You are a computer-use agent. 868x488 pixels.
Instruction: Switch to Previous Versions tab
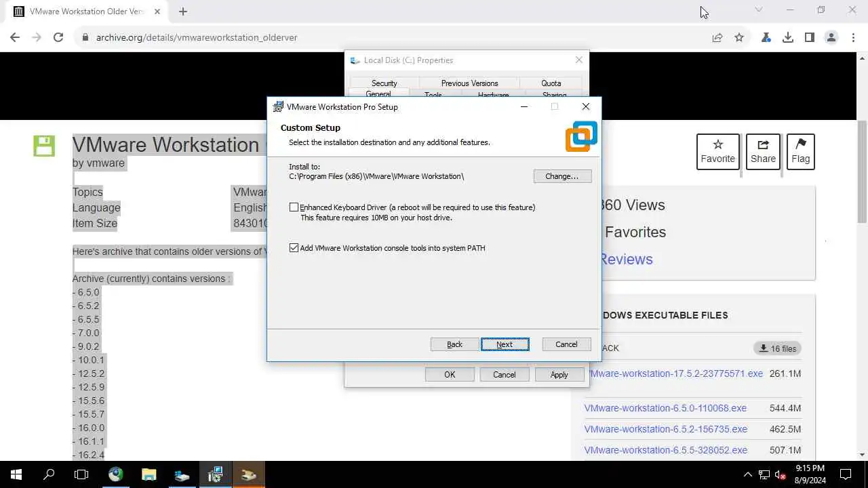tap(469, 83)
